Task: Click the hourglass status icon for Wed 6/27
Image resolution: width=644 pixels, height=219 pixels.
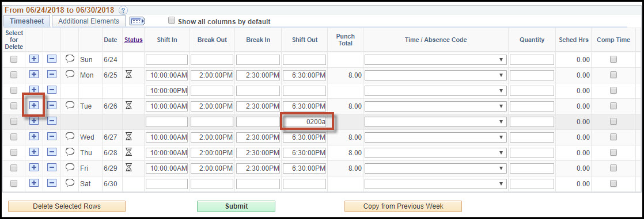Action: (128, 137)
